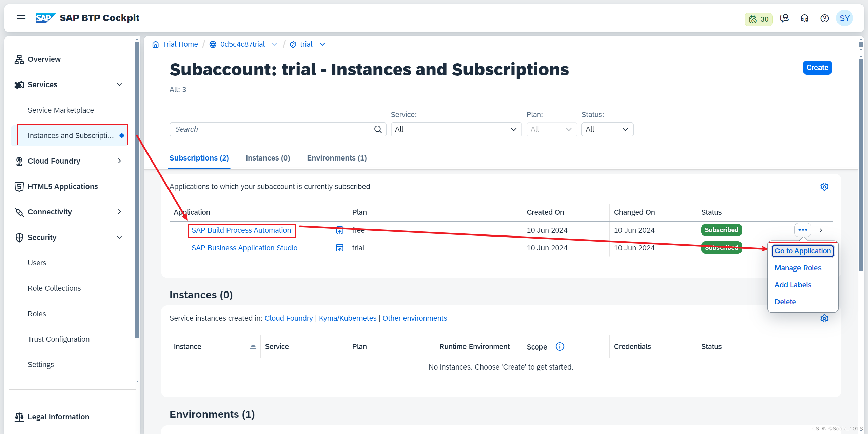Open Instances table settings gear
This screenshot has height=434, width=868.
[x=824, y=318]
